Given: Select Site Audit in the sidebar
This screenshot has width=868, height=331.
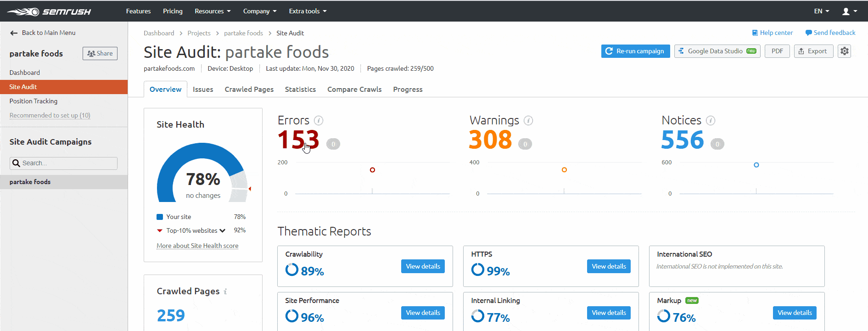Looking at the screenshot, I should [64, 87].
